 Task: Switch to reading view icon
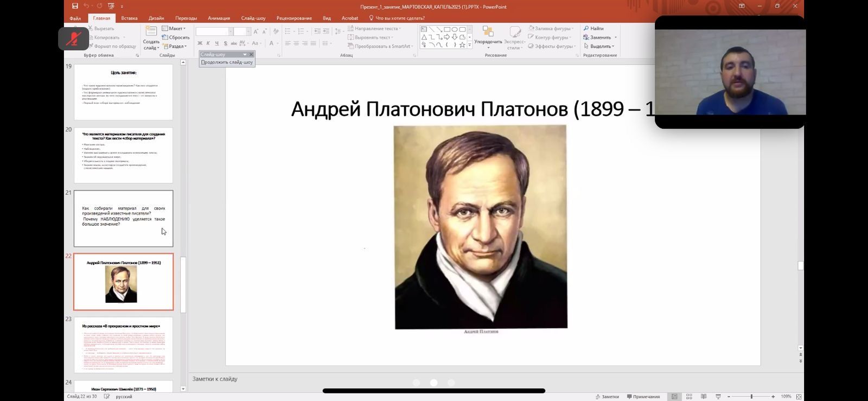(x=704, y=397)
